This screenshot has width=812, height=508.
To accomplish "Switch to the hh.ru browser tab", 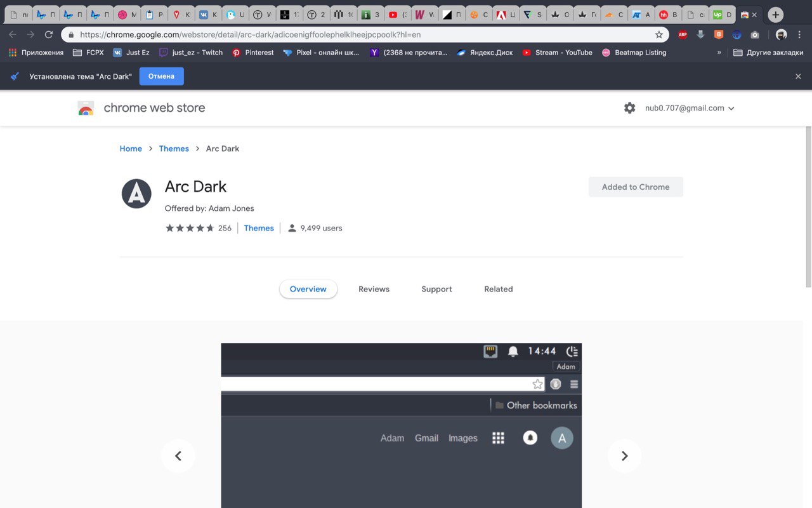I will (668, 15).
